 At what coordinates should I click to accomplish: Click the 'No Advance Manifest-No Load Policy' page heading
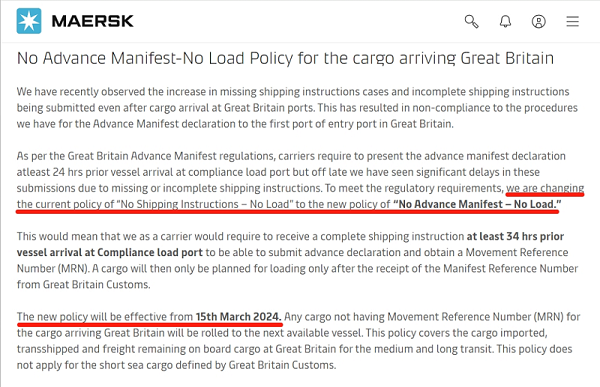point(285,58)
